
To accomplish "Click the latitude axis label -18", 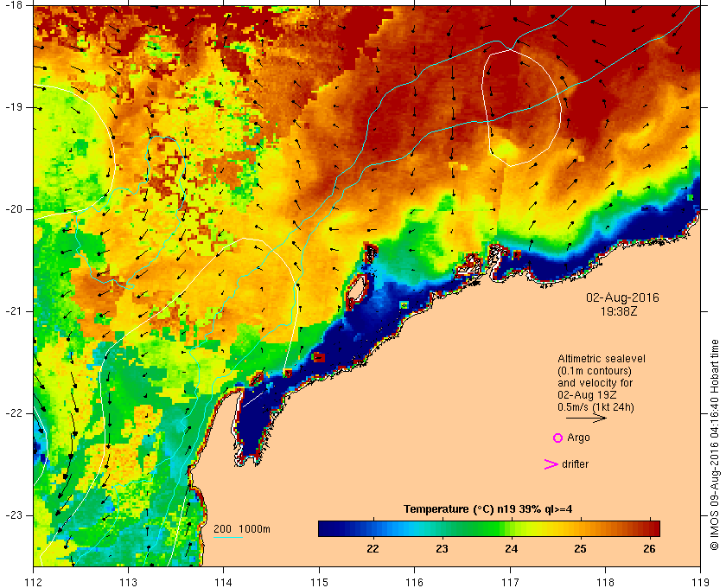I will tap(12, 4).
